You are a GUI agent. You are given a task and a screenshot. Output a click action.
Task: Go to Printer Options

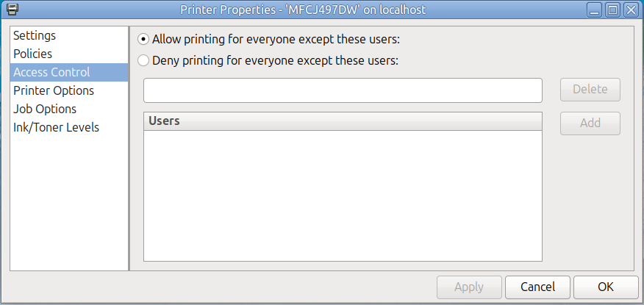pos(54,90)
